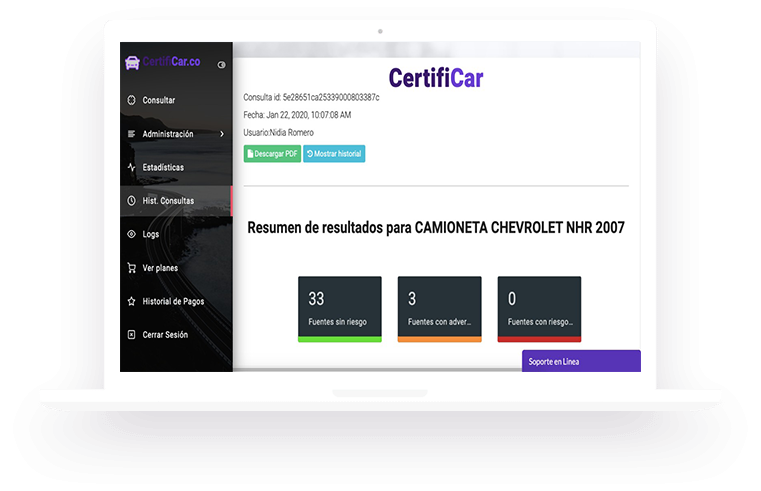Select Cerrar Sesión to log out

coord(176,334)
